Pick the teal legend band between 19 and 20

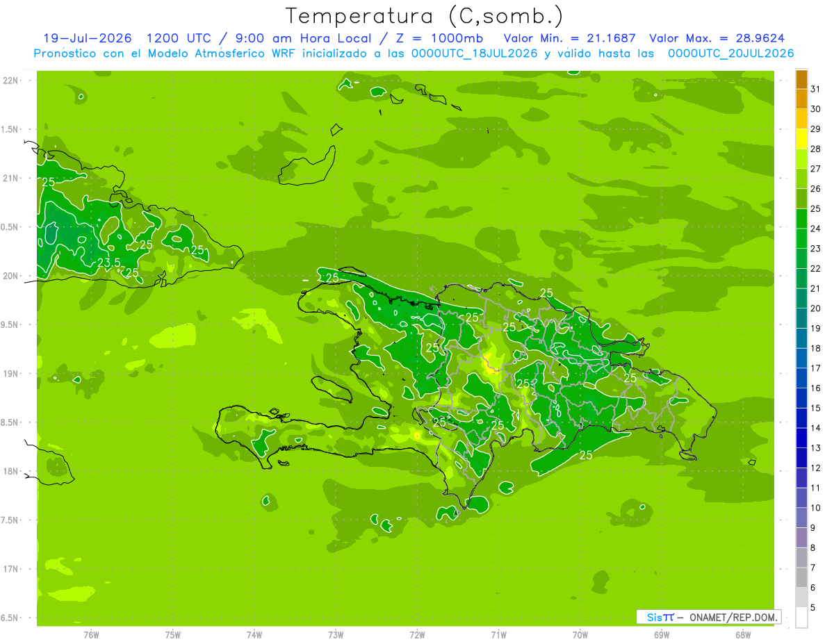click(801, 318)
